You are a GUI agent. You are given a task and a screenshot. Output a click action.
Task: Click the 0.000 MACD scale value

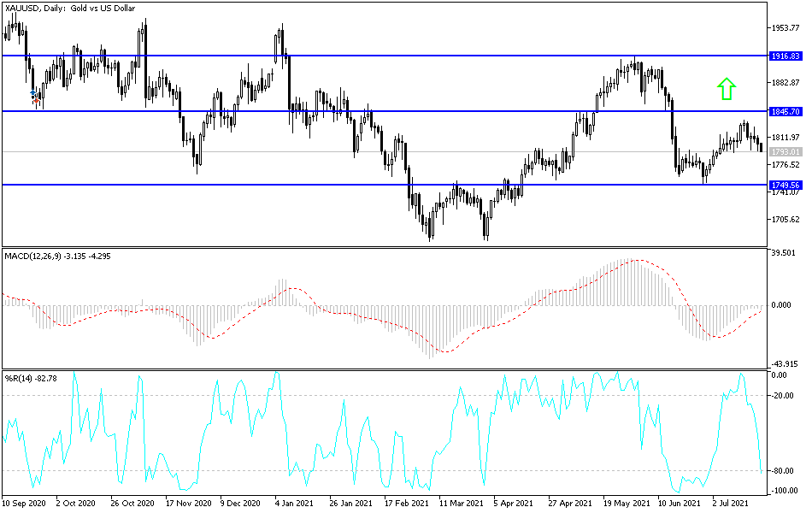click(781, 304)
